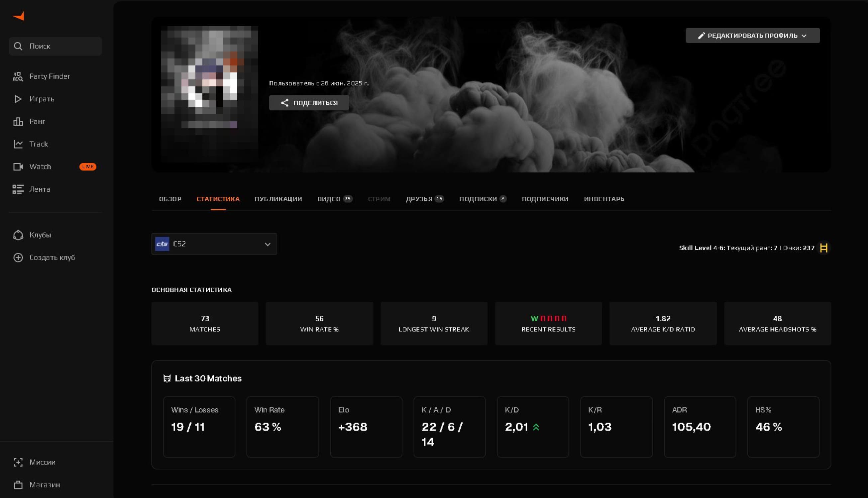868x498 pixels.
Task: Open the Друзья tab
Action: pyautogui.click(x=419, y=199)
